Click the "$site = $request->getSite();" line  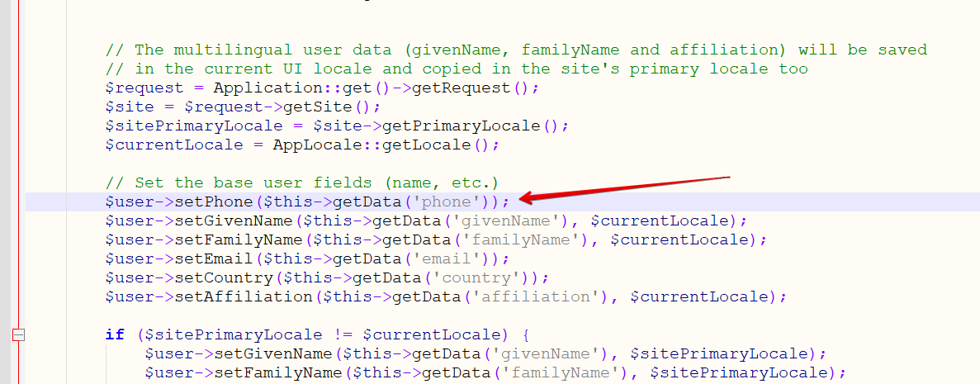(x=243, y=107)
